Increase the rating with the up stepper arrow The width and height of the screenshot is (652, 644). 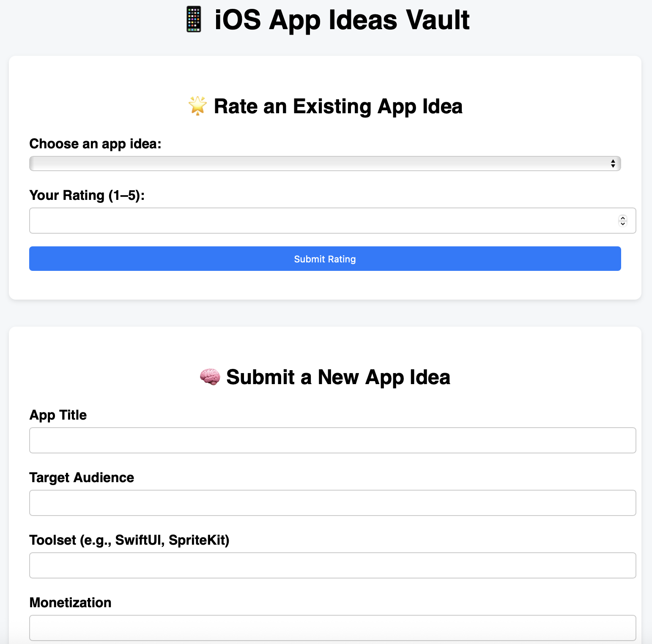pyautogui.click(x=623, y=218)
